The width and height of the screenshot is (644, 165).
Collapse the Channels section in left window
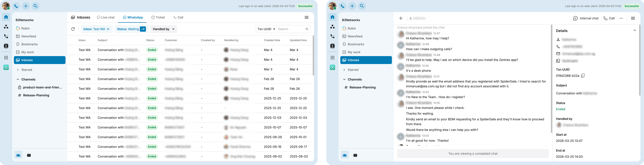[x=18, y=80]
